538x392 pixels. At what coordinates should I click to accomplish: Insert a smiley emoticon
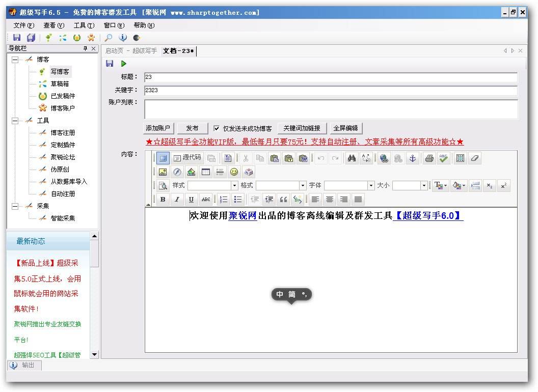click(234, 172)
